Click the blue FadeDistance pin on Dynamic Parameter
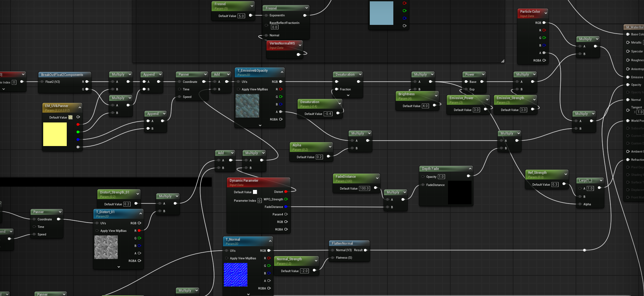This screenshot has width=644, height=296. coord(286,207)
